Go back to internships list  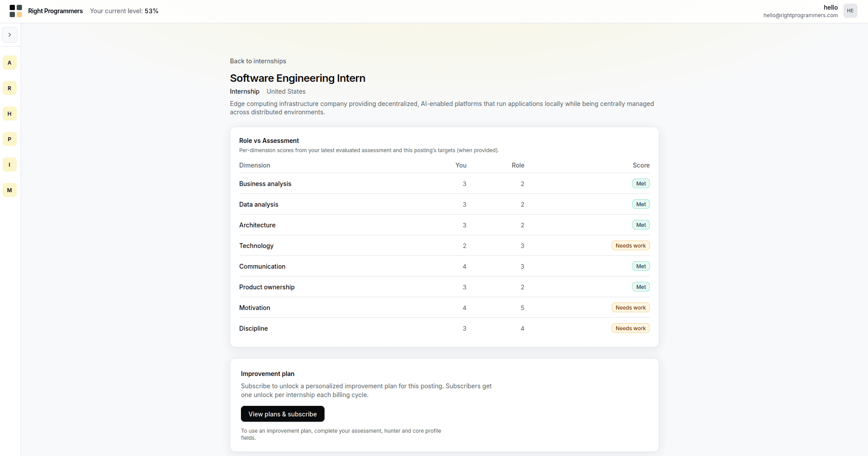click(258, 61)
